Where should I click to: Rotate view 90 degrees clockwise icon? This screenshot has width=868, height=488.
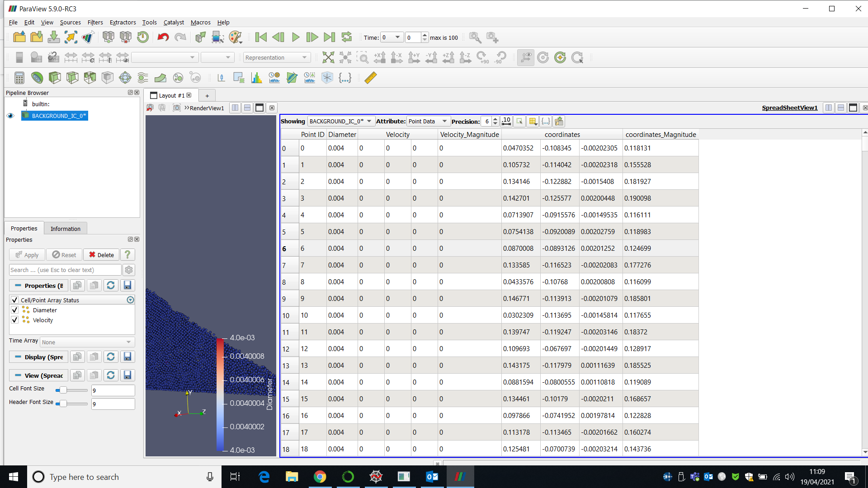click(x=483, y=57)
